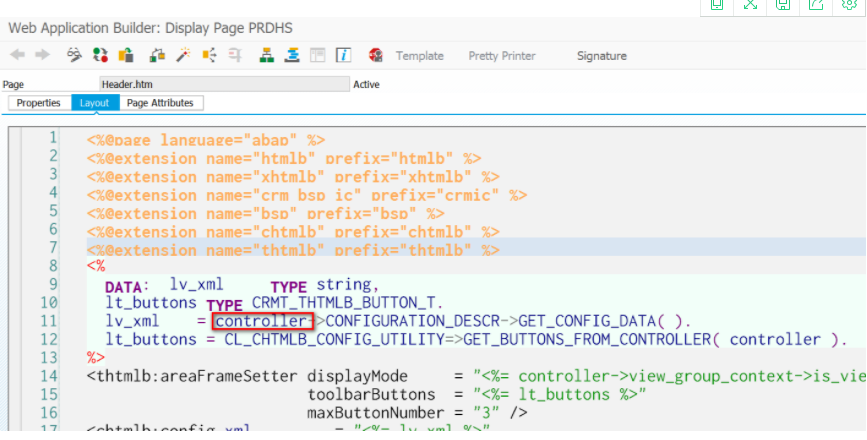The image size is (867, 440).
Task: Click the extension name="crm_bsp_ic" code line
Action: [x=307, y=195]
